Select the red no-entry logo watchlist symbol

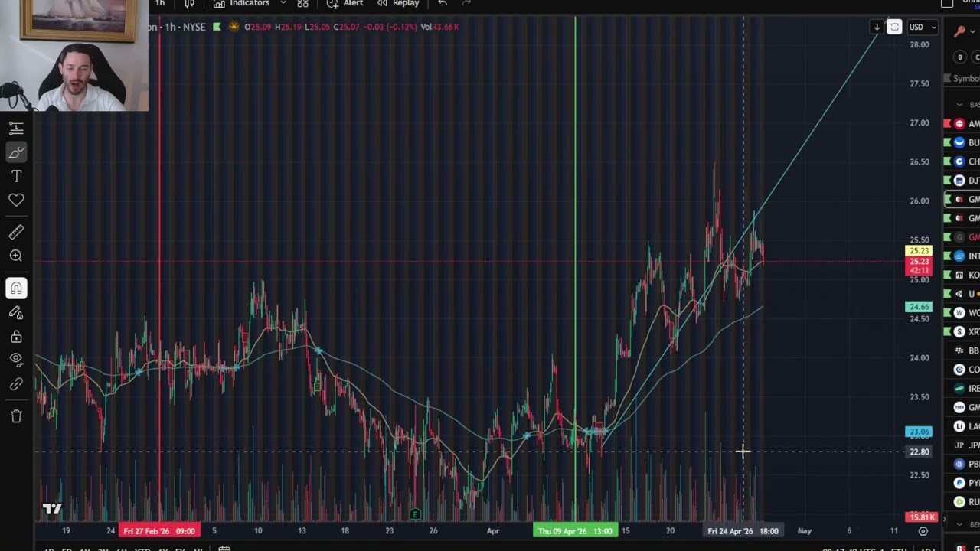(x=959, y=124)
